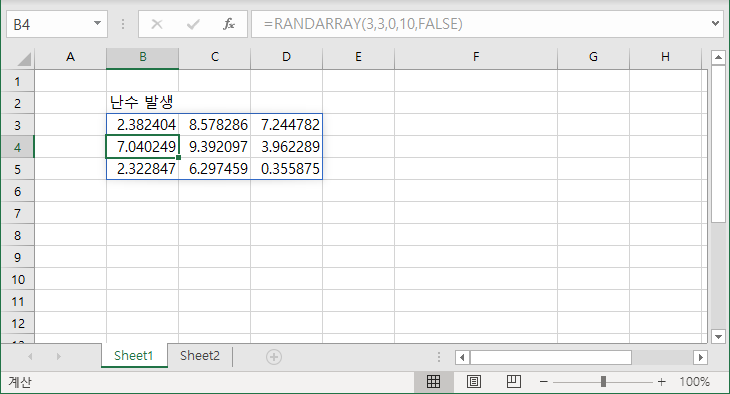Select row 3 header
This screenshot has width=730, height=394.
point(18,125)
